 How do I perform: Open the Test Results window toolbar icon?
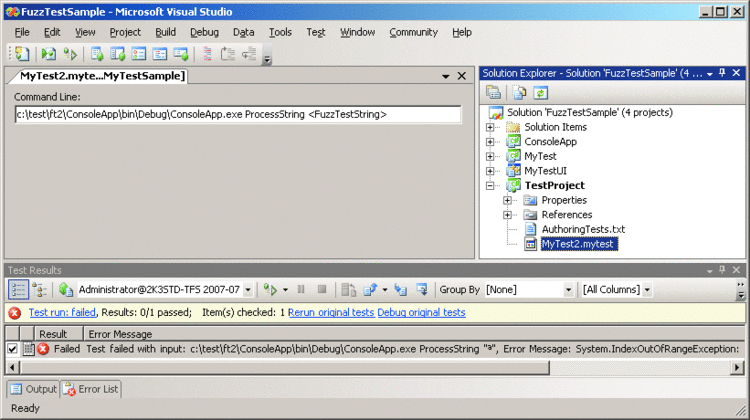(x=139, y=54)
